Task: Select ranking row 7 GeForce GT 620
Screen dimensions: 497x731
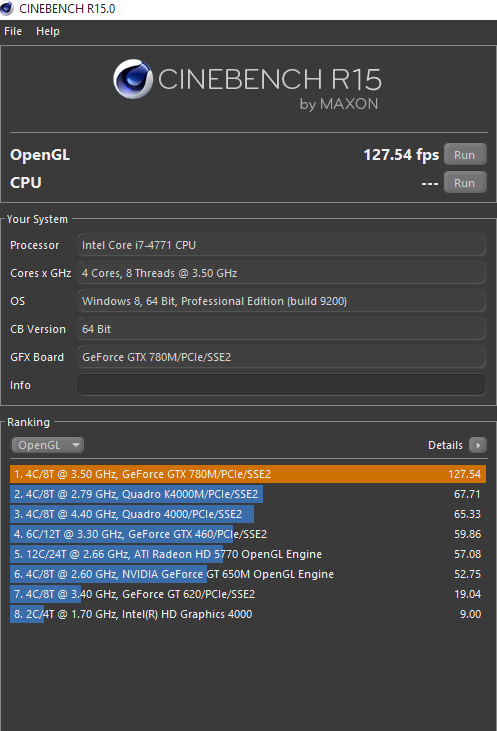Action: coord(248,594)
